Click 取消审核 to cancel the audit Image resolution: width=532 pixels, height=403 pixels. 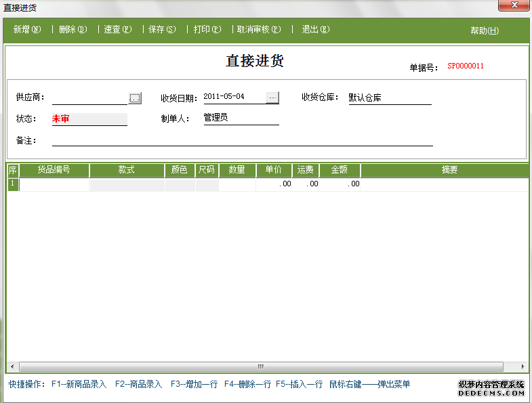click(x=258, y=30)
